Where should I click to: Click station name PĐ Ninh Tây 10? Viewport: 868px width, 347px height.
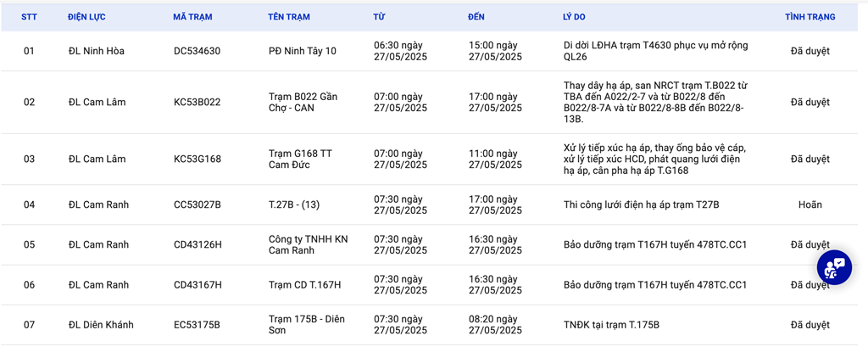[x=303, y=51]
